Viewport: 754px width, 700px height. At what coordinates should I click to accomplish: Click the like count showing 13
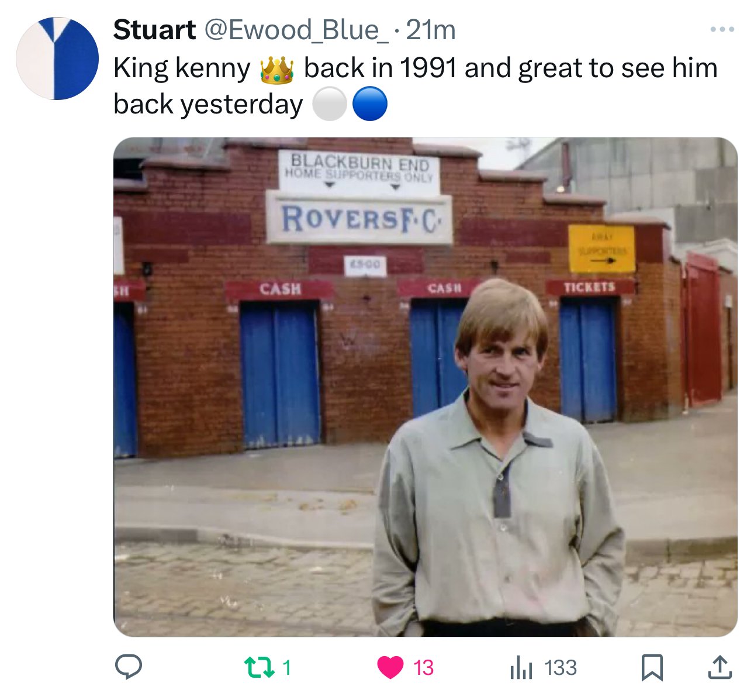pos(424,667)
